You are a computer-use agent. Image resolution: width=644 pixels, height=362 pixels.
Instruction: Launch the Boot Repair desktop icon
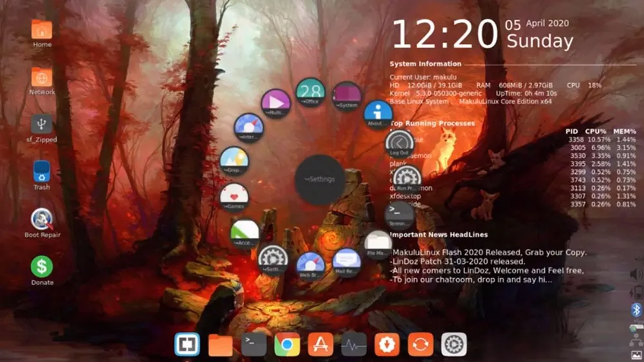(42, 220)
